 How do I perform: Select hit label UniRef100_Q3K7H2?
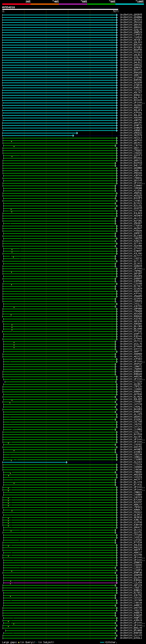pos(131,596)
